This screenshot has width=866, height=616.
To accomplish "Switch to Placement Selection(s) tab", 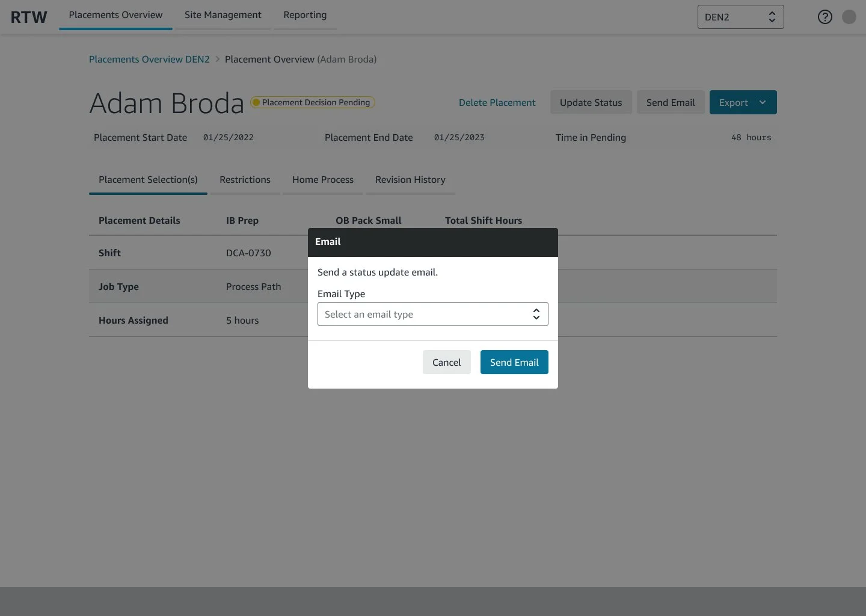I will point(148,180).
